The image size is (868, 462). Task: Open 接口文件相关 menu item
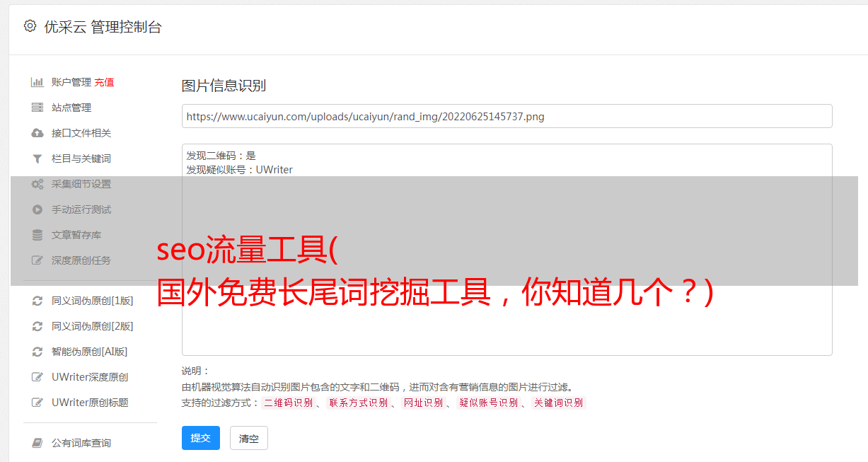[81, 133]
